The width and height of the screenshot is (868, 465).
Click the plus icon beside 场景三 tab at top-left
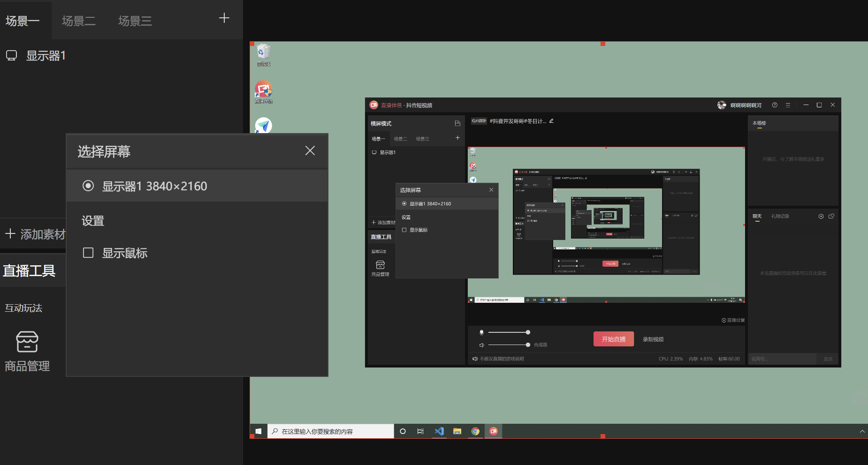point(224,18)
